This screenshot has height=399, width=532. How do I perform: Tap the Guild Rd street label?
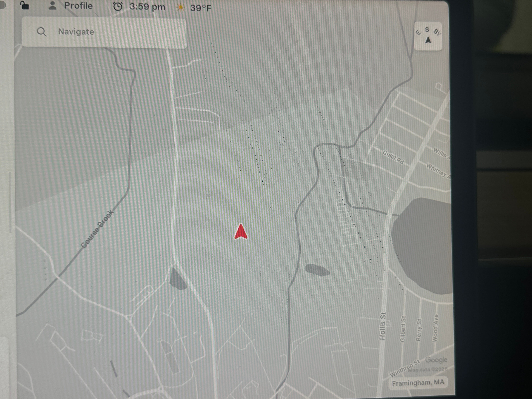(393, 157)
